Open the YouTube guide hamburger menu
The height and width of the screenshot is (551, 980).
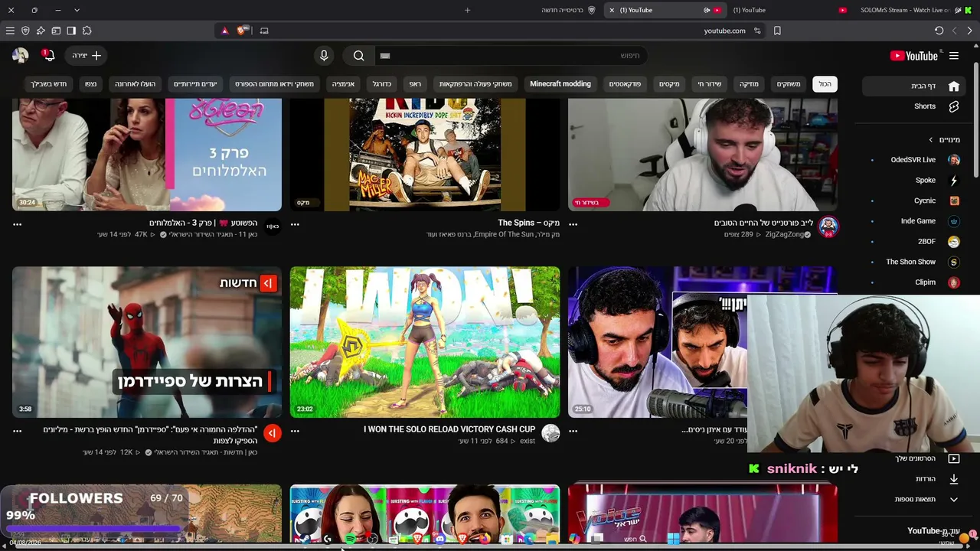[x=954, y=56]
